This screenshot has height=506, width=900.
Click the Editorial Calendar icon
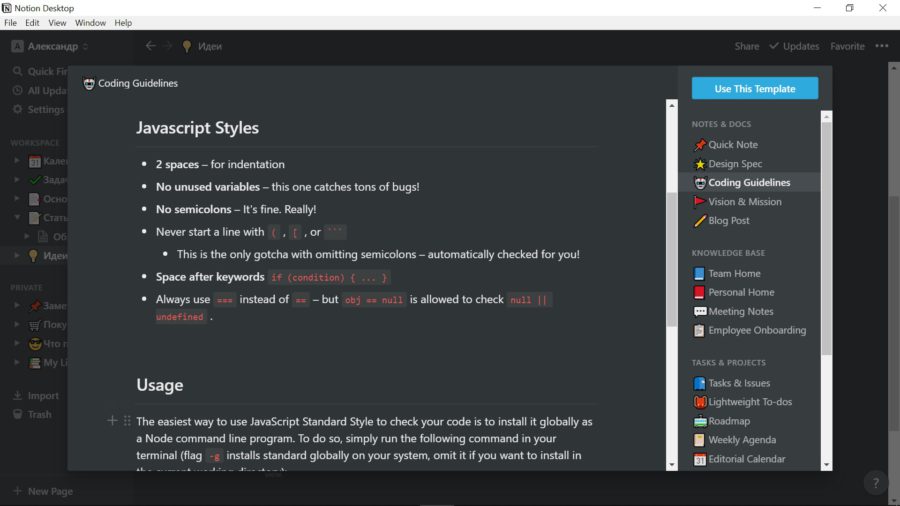click(699, 459)
